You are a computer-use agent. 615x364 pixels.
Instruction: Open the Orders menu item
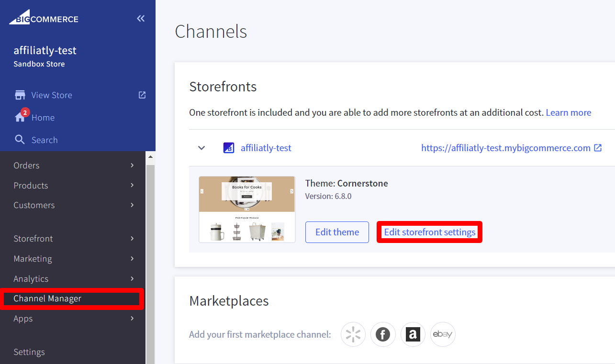[73, 165]
